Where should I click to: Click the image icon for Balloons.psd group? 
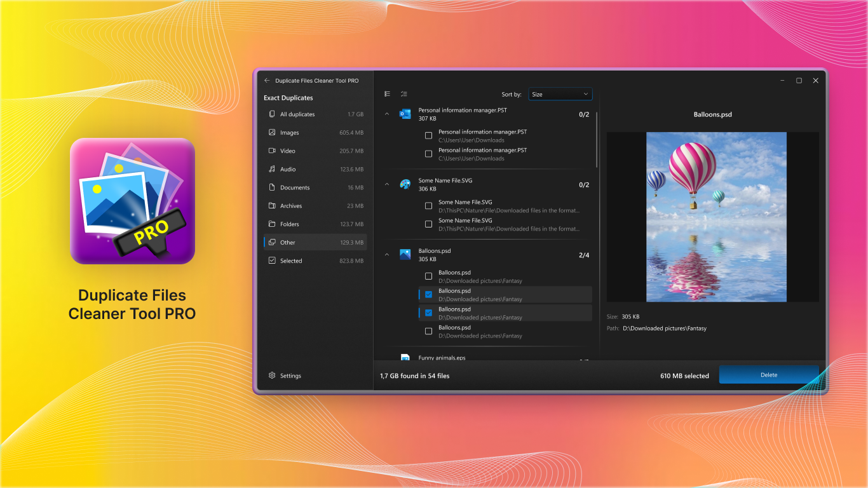click(405, 254)
